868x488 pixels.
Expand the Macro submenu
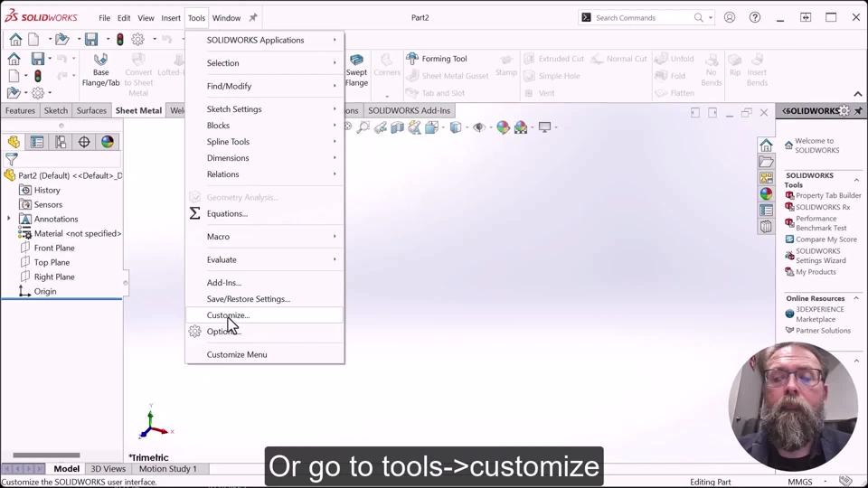264,236
